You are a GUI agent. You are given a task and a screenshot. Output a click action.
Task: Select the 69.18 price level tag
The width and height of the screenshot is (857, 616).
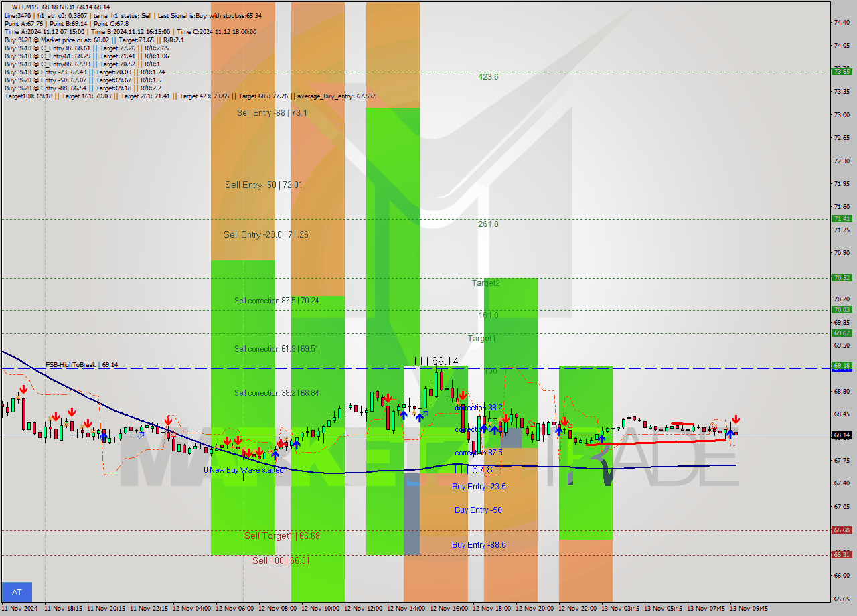[x=841, y=366]
